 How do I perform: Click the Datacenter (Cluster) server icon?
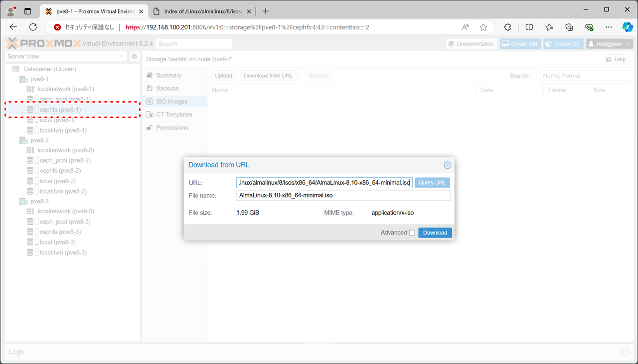pos(15,69)
